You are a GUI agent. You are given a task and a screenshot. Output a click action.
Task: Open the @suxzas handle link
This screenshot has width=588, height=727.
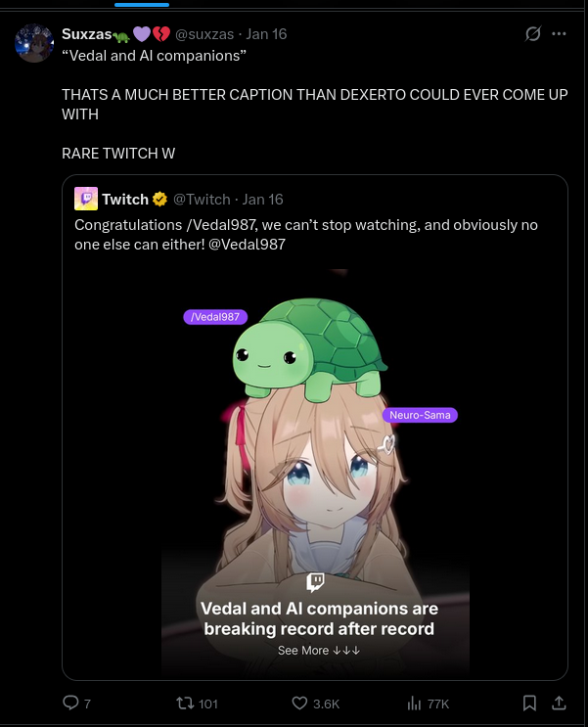204,34
